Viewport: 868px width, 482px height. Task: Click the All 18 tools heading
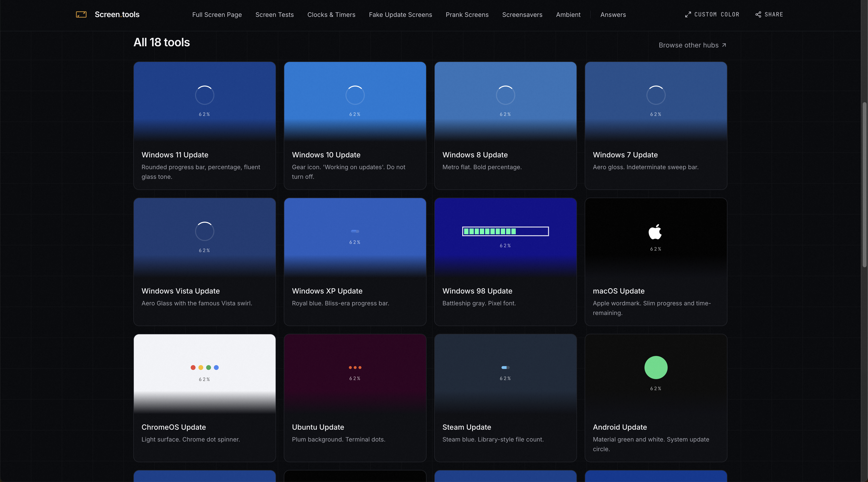(x=162, y=42)
